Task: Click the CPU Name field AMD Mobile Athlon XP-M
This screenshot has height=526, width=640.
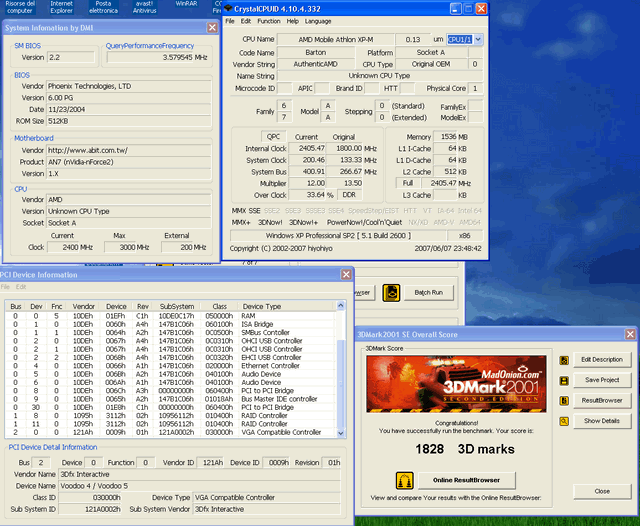Action: (336, 40)
